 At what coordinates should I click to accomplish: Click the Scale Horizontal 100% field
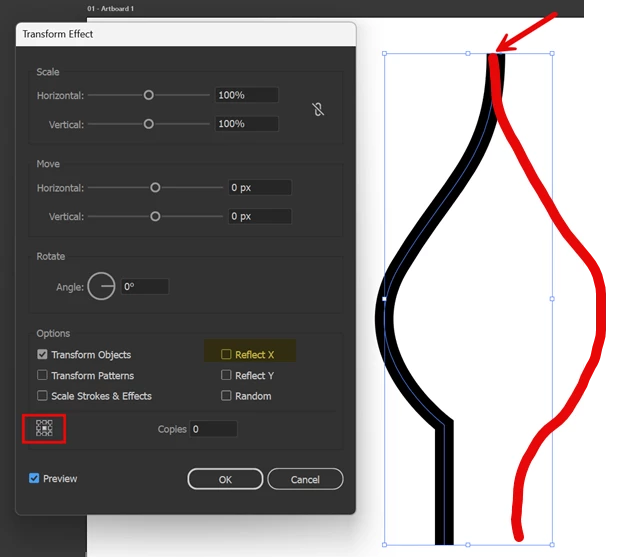click(x=247, y=95)
